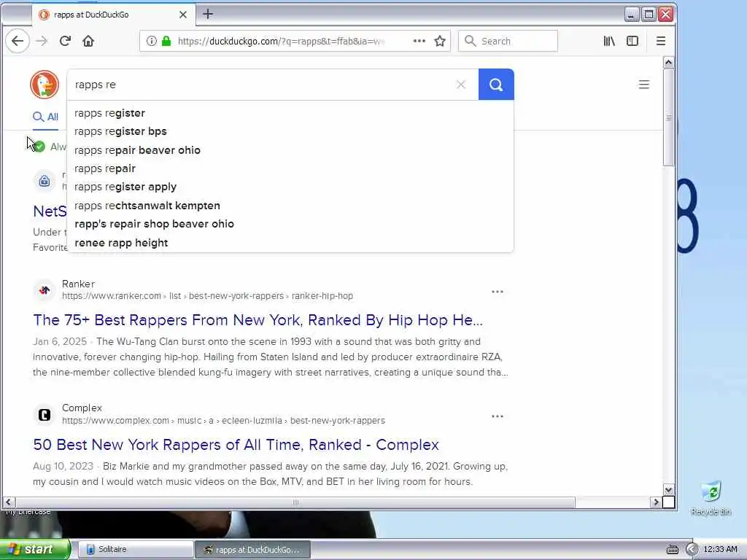This screenshot has width=747, height=560.
Task: Open The 75+ Best Rappers From New York link
Action: [258, 320]
